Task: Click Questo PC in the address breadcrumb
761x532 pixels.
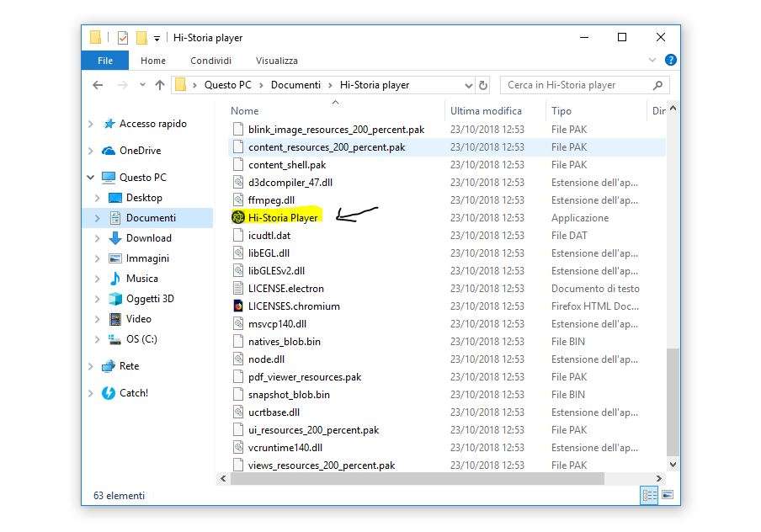Action: 227,85
